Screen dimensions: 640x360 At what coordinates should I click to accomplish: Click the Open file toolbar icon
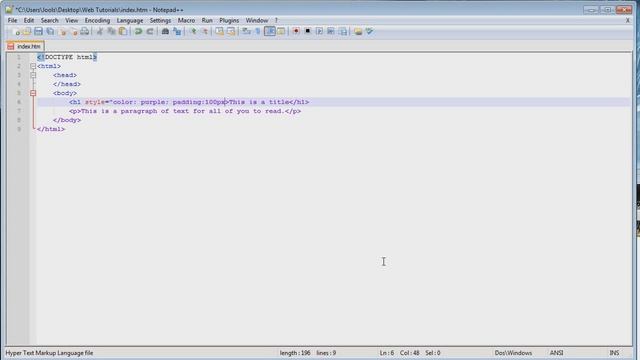pos(27,31)
